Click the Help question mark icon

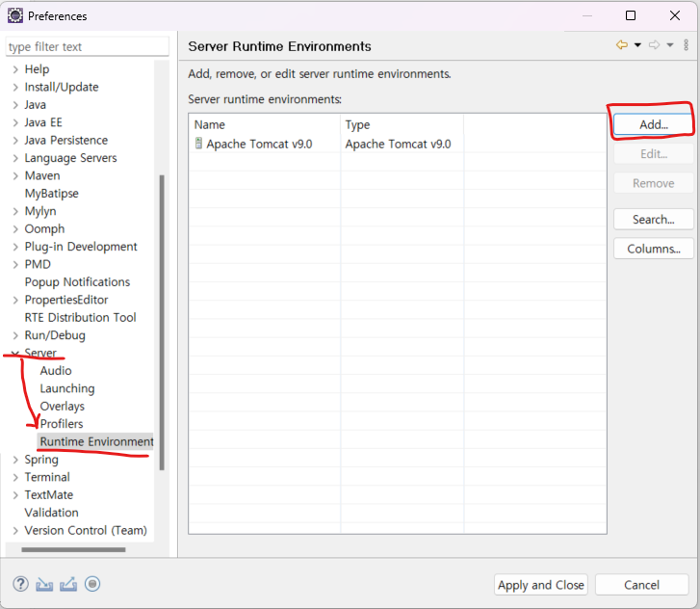click(20, 584)
